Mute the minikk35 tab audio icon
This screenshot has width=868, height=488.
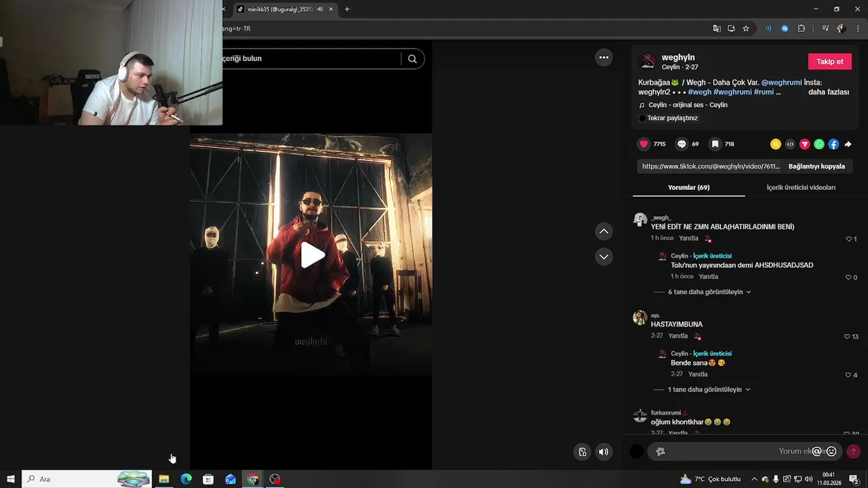point(319,9)
